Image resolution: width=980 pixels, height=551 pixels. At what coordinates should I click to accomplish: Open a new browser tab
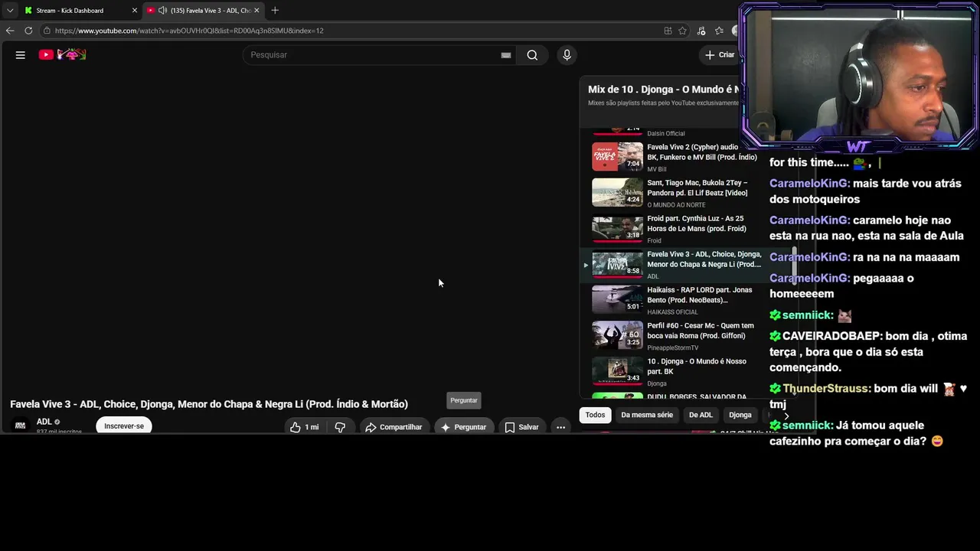(275, 11)
